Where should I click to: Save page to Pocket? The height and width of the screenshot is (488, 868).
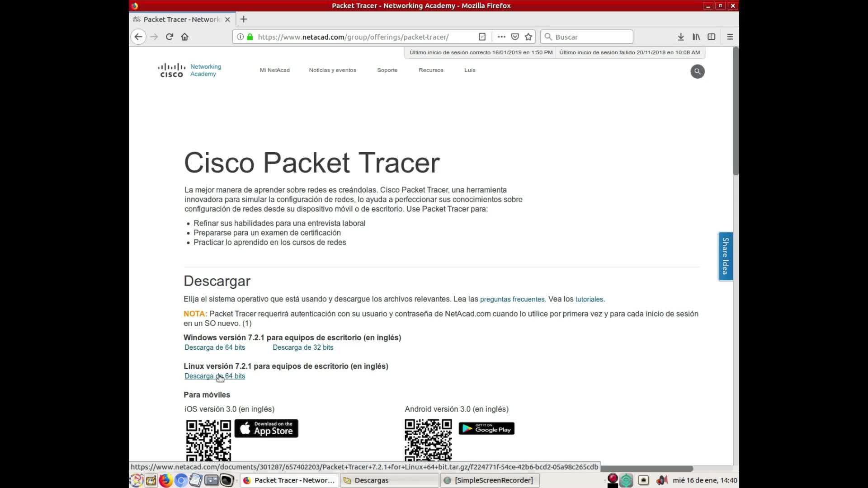515,37
